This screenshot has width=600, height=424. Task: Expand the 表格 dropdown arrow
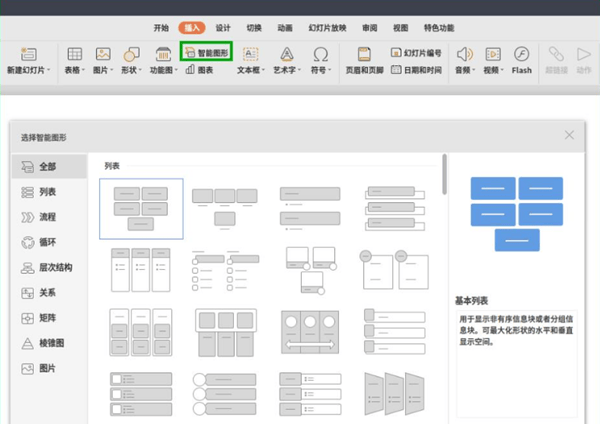83,70
